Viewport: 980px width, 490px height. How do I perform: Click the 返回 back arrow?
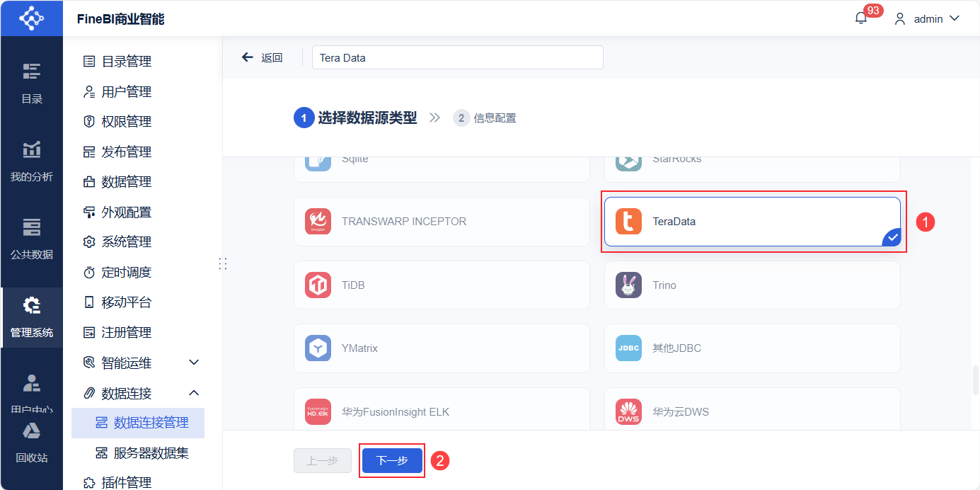coord(247,57)
